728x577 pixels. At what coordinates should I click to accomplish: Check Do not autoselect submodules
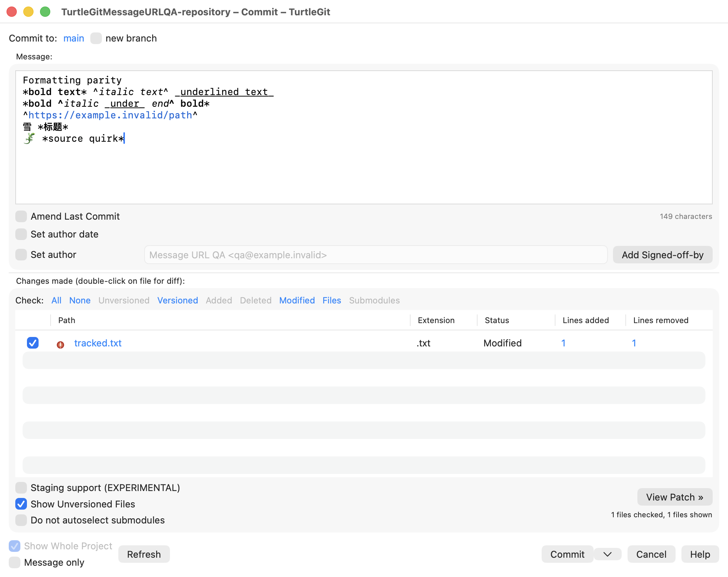point(21,520)
